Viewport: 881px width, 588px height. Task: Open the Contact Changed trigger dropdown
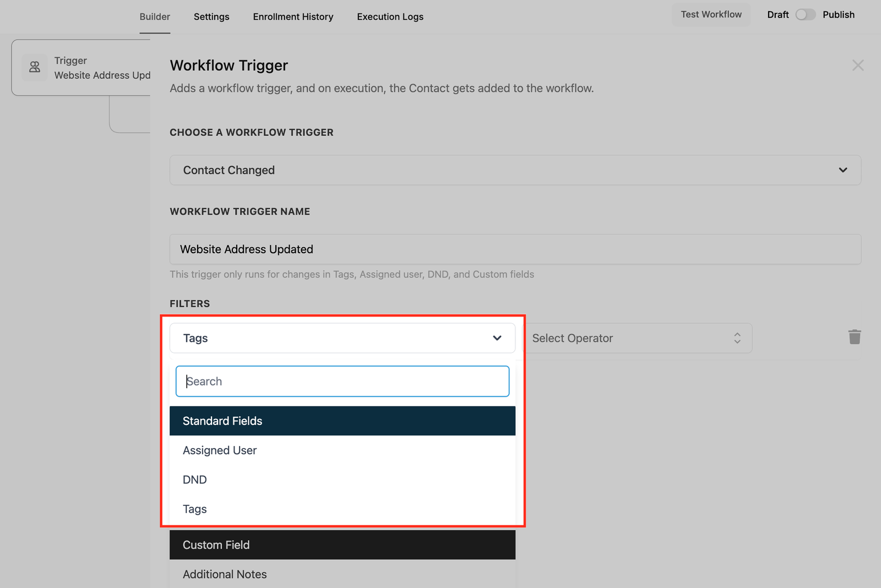(515, 170)
